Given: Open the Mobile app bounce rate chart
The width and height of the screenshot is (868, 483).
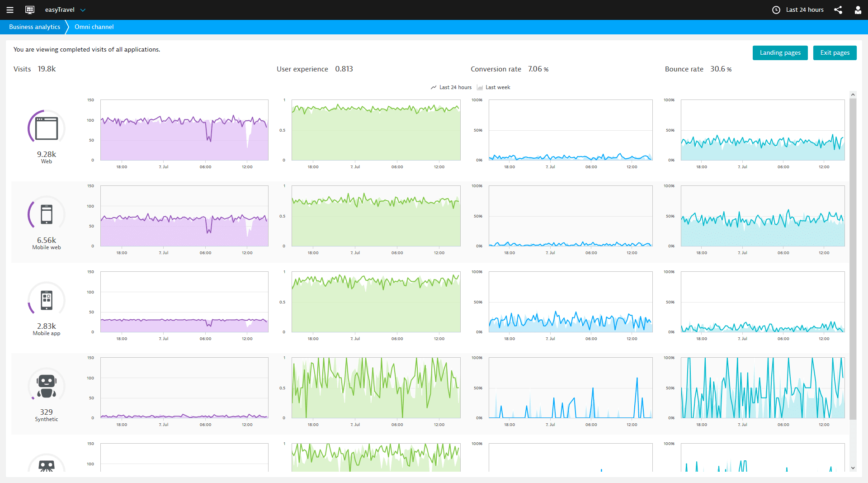Looking at the screenshot, I should click(763, 302).
